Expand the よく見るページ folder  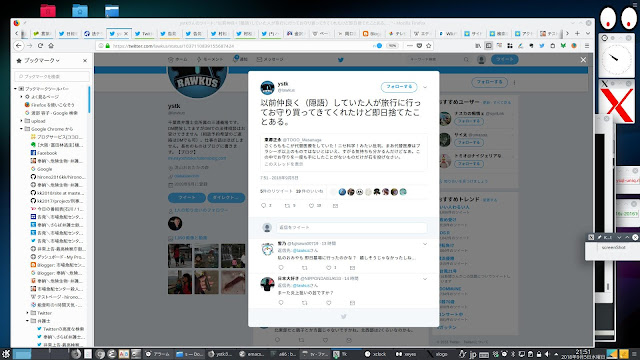[x=22, y=97]
